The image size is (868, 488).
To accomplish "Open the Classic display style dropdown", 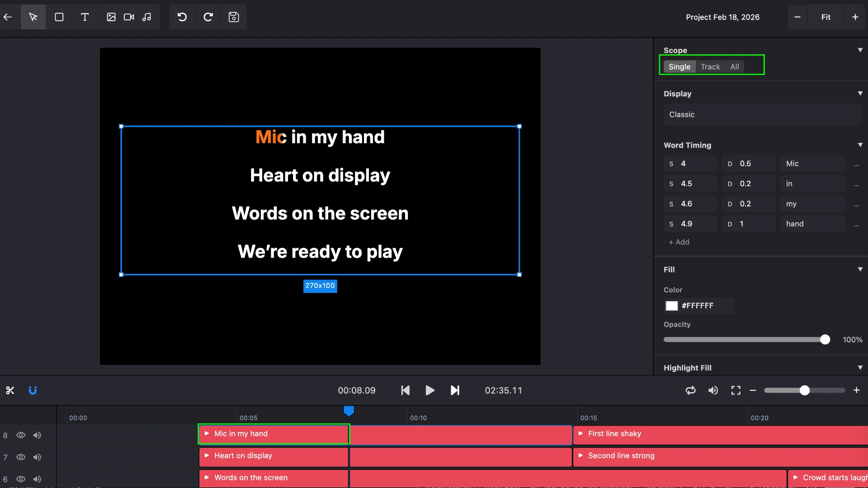I will point(762,114).
